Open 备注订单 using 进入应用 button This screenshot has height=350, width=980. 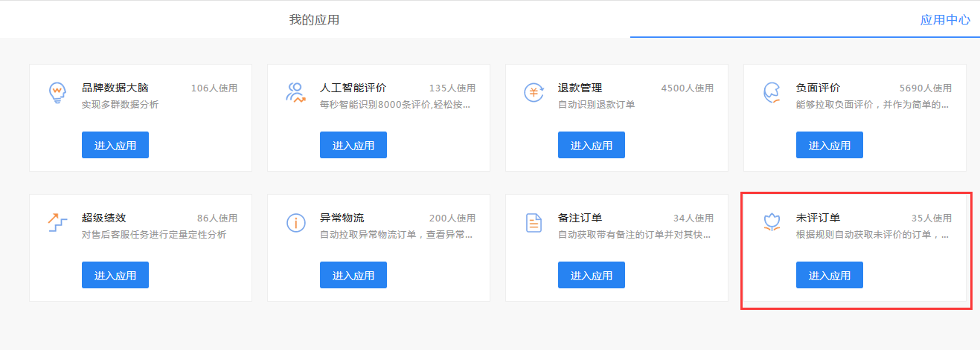(x=592, y=276)
